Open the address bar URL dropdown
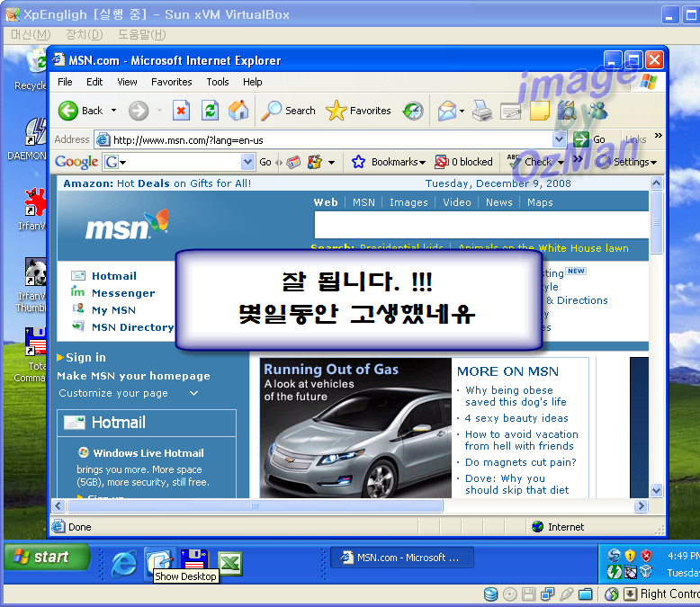The image size is (700, 607). [x=560, y=139]
